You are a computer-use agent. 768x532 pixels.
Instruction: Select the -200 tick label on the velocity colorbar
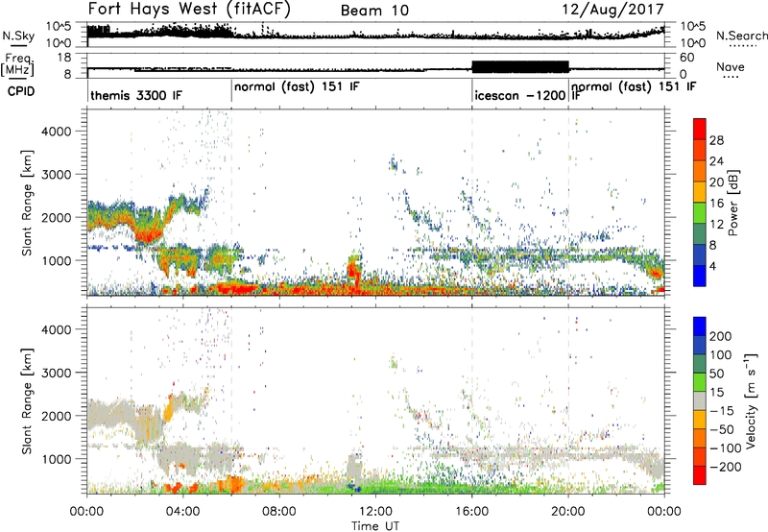(725, 467)
